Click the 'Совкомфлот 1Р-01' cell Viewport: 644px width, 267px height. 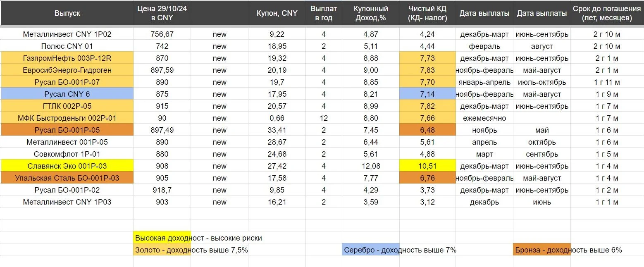pos(67,154)
